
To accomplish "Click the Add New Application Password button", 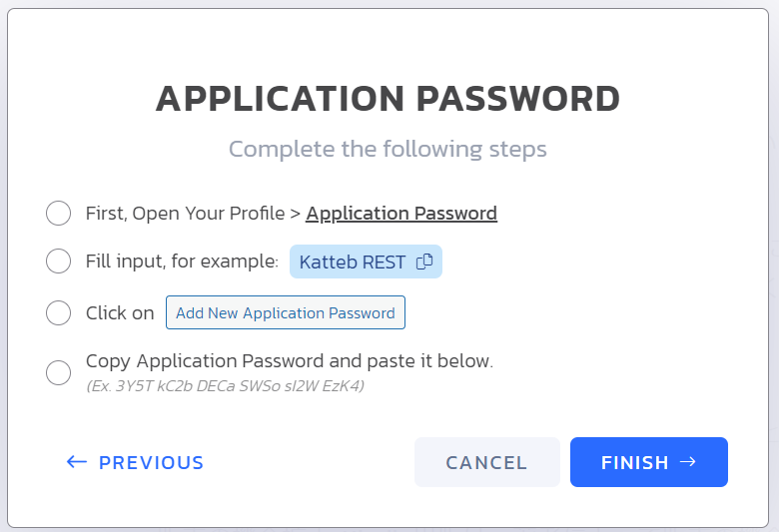I will coord(286,312).
